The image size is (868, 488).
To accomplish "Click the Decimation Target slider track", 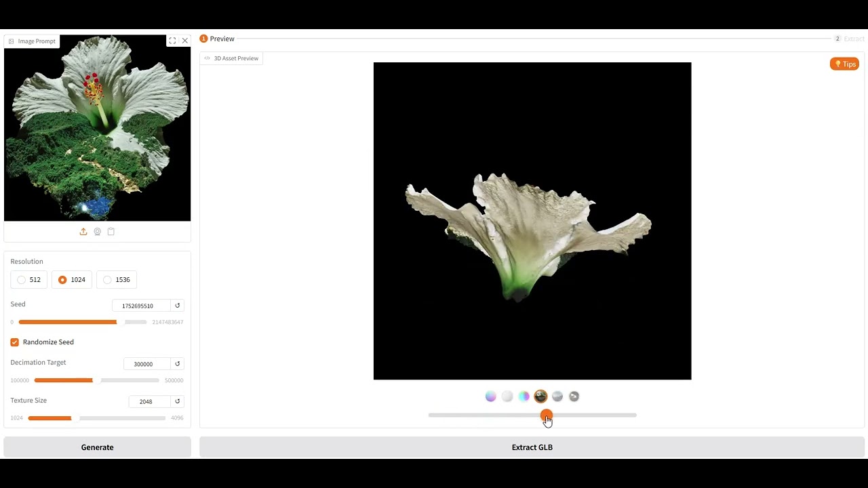I will coord(97,380).
